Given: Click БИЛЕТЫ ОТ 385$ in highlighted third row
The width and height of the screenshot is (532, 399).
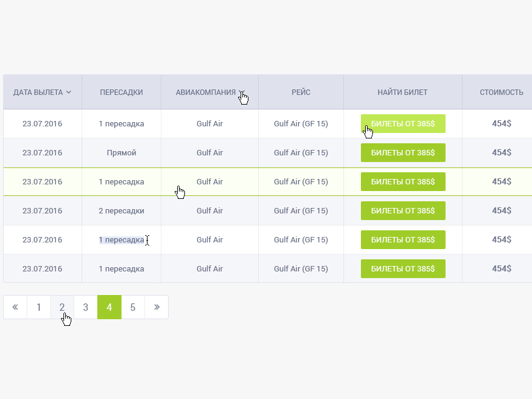Looking at the screenshot, I should tap(403, 181).
